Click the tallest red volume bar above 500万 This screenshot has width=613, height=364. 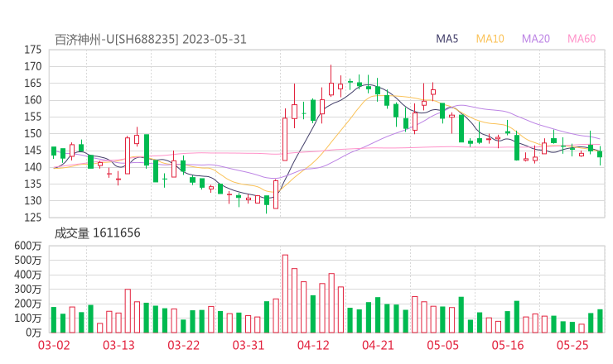click(285, 294)
